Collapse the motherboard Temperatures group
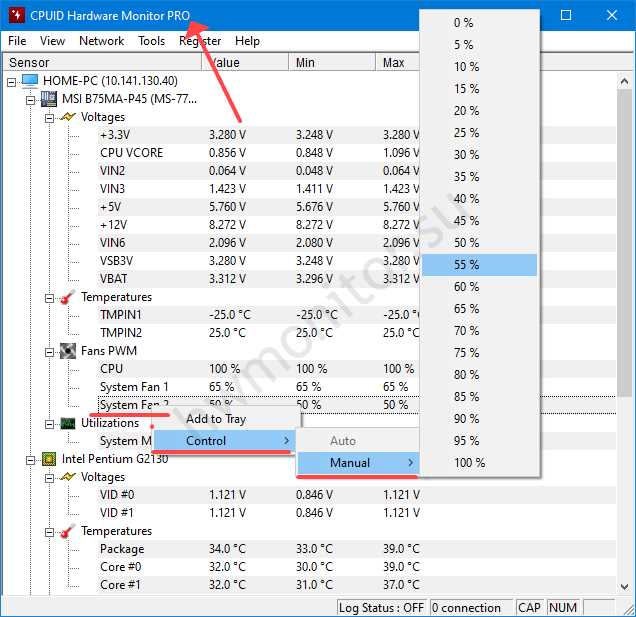The width and height of the screenshot is (636, 617). tap(49, 299)
